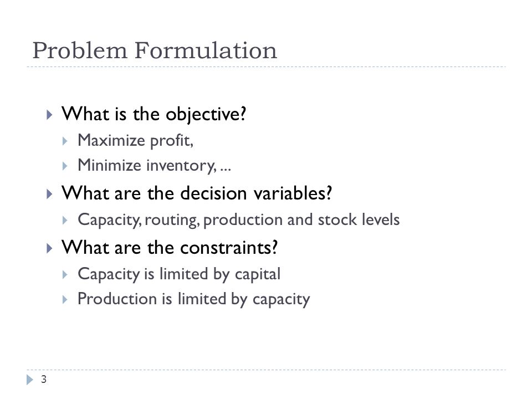Click the text 'What are the decision variables?'
Screen dimensions: 532x399
coord(197,193)
